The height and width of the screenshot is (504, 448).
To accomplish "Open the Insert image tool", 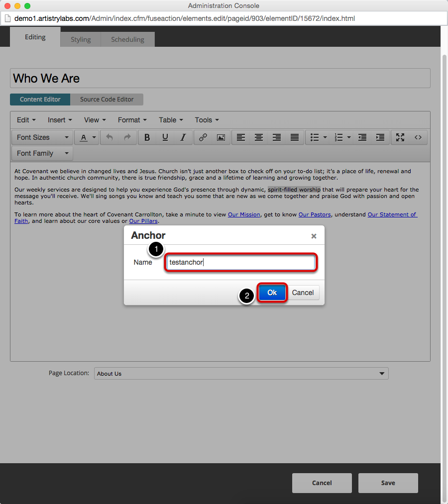I will pyautogui.click(x=221, y=137).
